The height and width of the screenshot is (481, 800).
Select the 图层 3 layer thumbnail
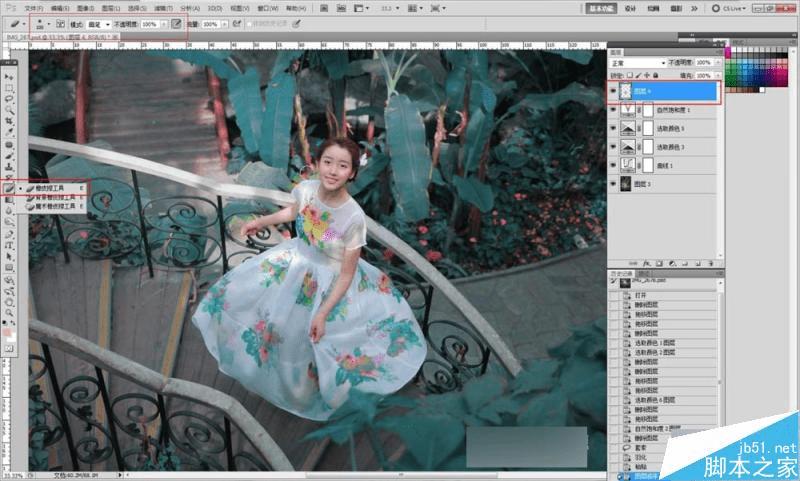coord(628,184)
